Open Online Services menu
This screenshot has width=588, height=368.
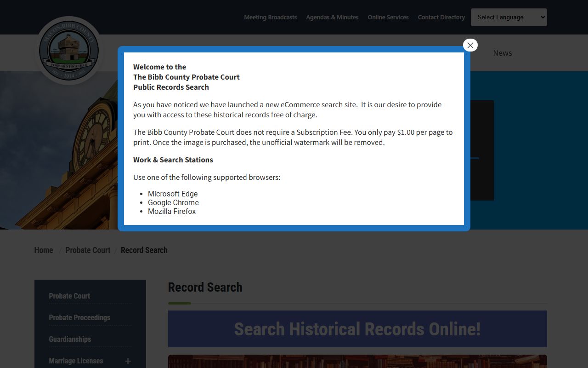click(x=388, y=17)
